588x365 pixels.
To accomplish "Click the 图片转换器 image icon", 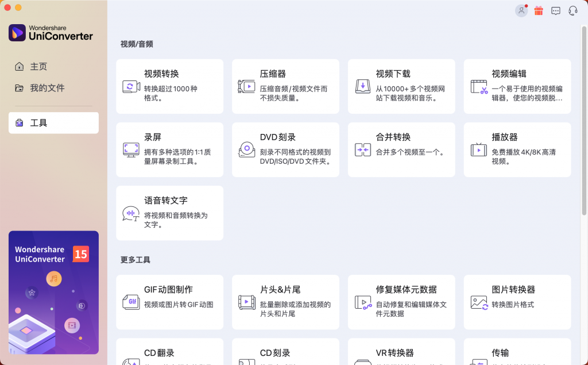I will [x=479, y=303].
